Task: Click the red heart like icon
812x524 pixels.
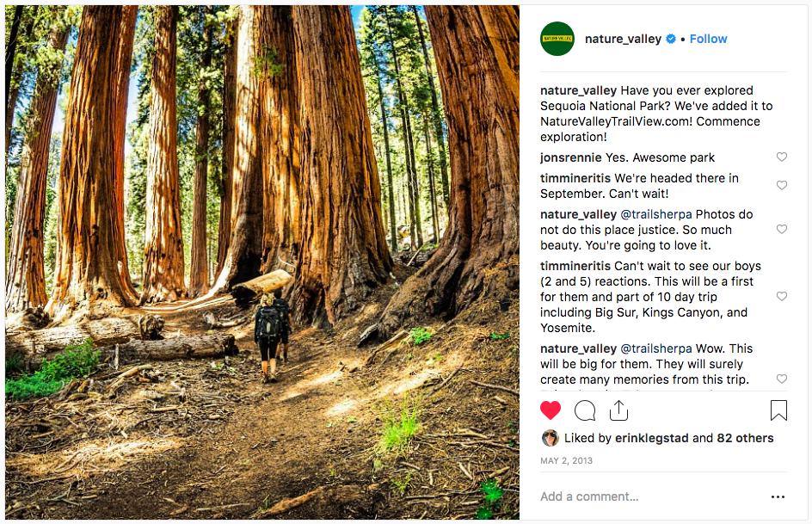Action: 551,410
